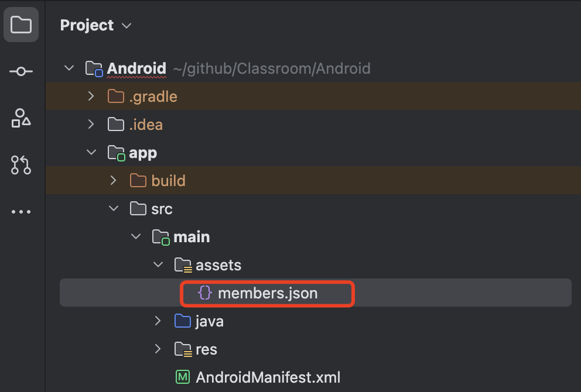Expand the build folder chevron
581x392 pixels.
click(x=114, y=181)
